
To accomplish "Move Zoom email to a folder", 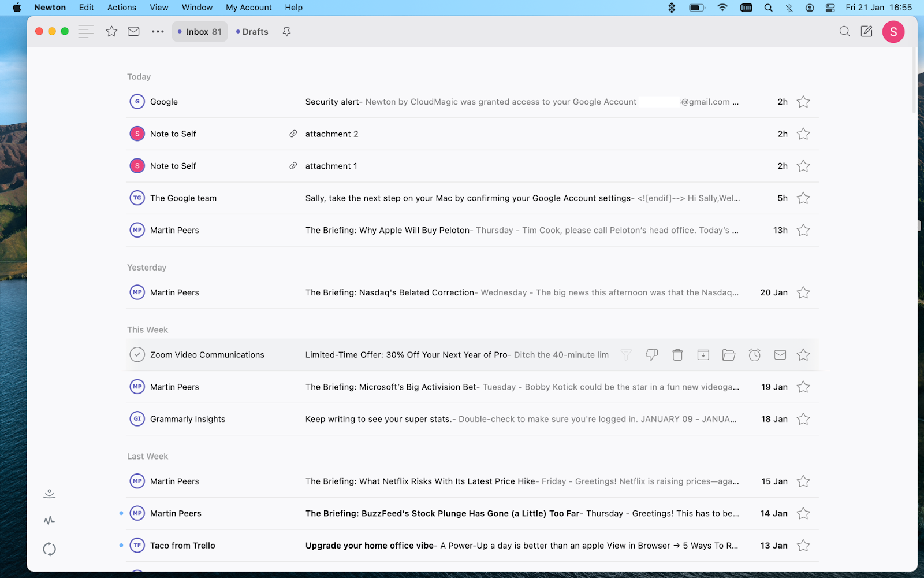I will tap(729, 355).
